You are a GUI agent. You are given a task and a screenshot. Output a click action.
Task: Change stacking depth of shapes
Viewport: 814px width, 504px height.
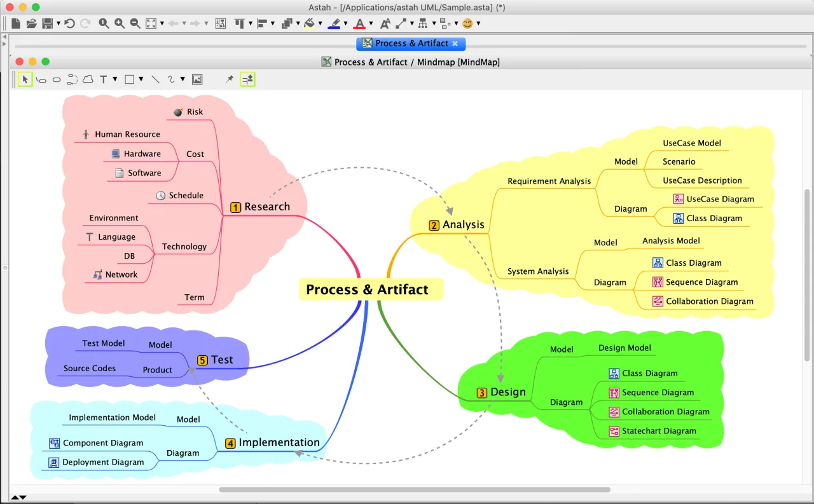[x=286, y=24]
